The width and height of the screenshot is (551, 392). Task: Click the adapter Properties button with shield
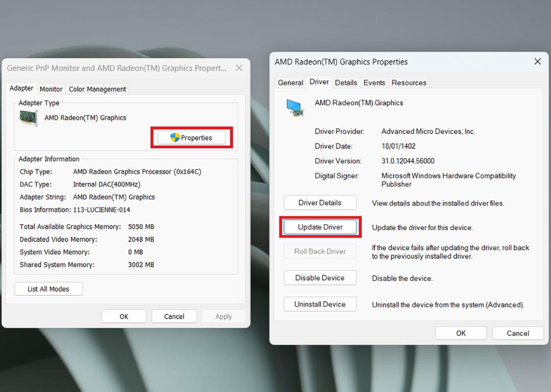click(191, 138)
